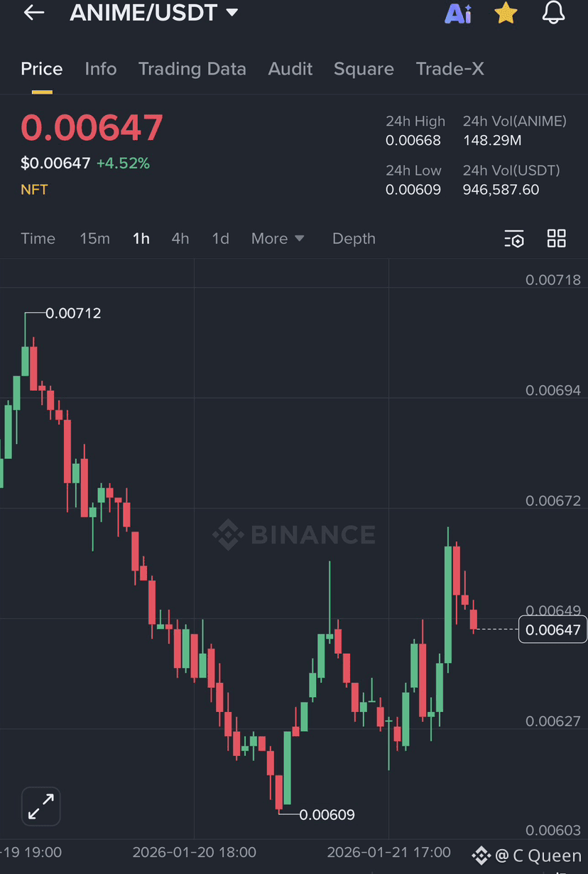
Task: Open the chart layout grid icon
Action: click(556, 239)
